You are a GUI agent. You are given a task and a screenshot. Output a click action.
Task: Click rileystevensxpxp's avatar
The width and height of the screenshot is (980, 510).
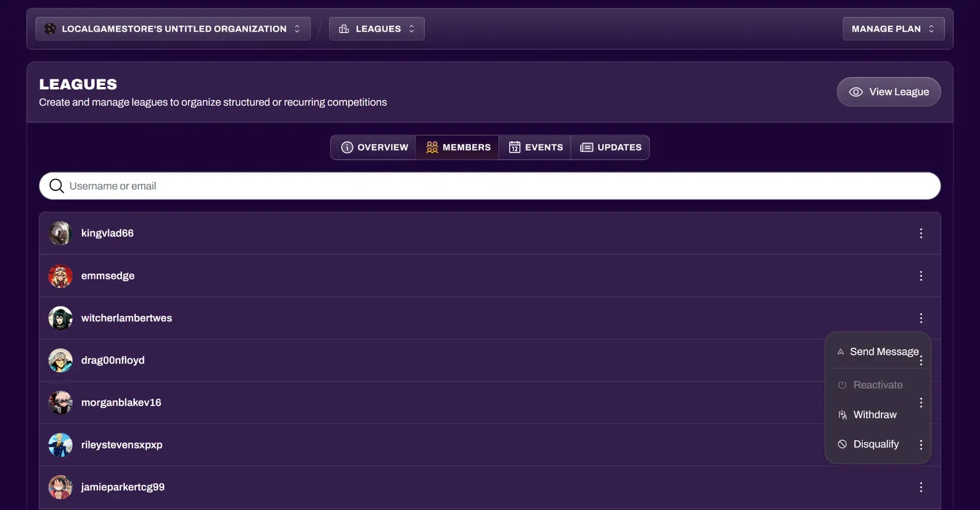(61, 445)
